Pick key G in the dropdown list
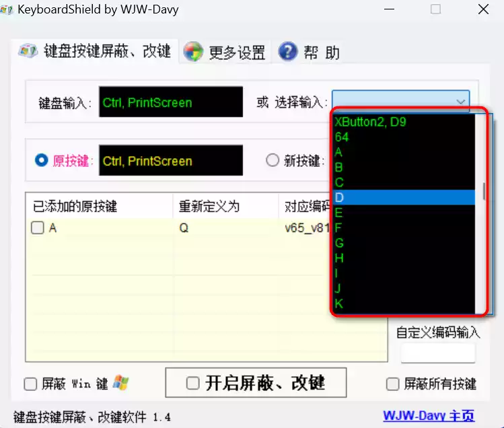This screenshot has height=428, width=504. (x=404, y=243)
